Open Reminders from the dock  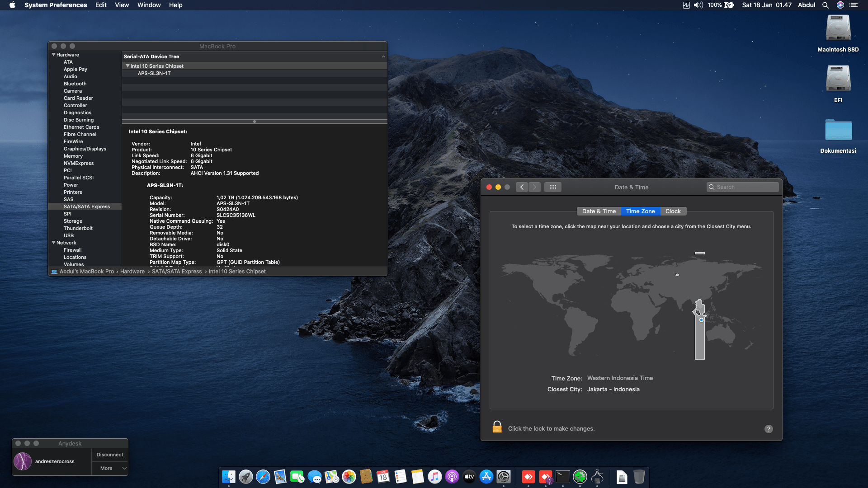(401, 477)
